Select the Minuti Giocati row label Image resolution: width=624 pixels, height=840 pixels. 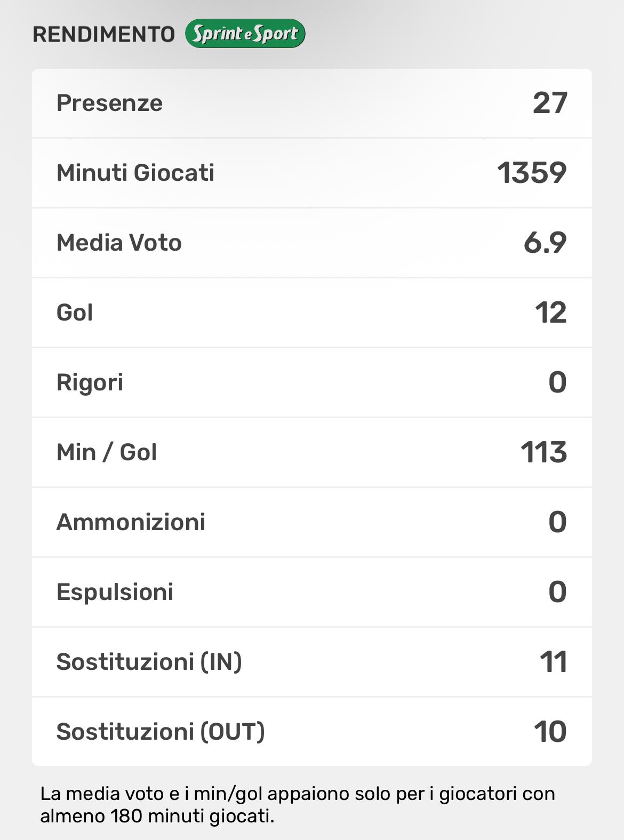135,173
